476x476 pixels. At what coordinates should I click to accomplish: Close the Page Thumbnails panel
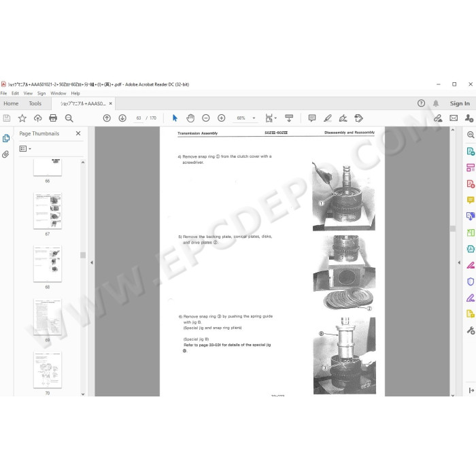pos(78,133)
